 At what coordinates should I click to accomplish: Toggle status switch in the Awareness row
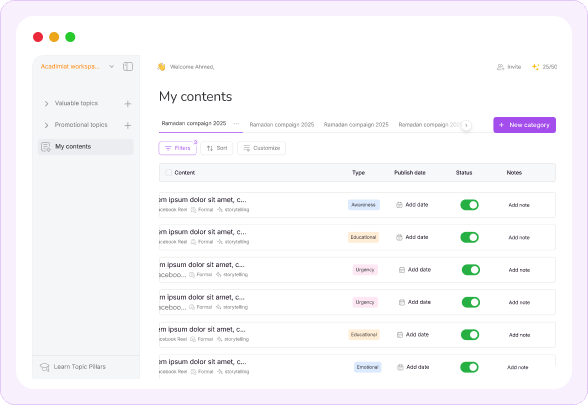click(470, 205)
